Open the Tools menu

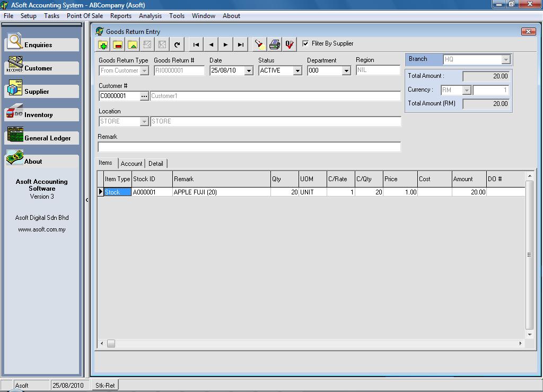(177, 16)
